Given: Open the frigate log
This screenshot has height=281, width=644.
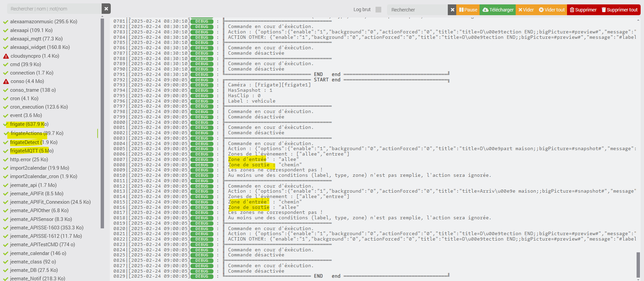Looking at the screenshot, I should [x=29, y=124].
